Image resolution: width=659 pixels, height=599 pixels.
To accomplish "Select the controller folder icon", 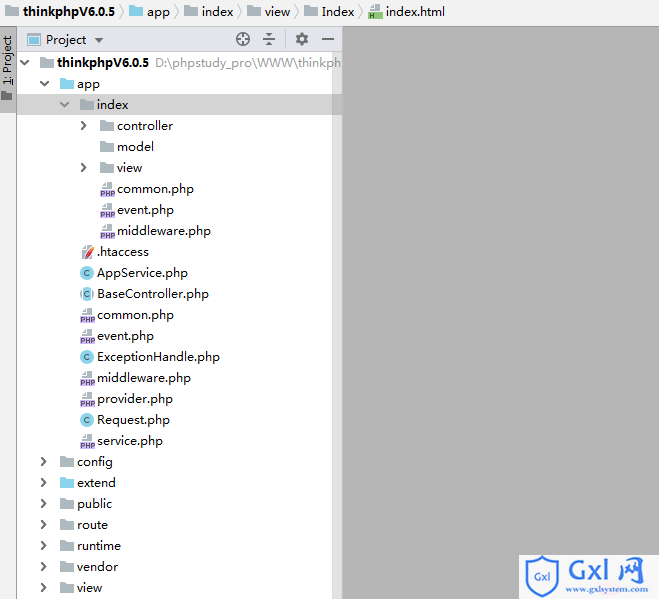I will [107, 126].
